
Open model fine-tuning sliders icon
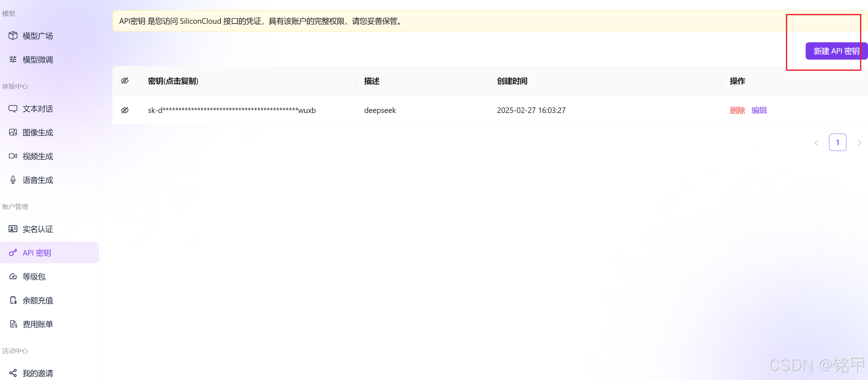pos(13,60)
